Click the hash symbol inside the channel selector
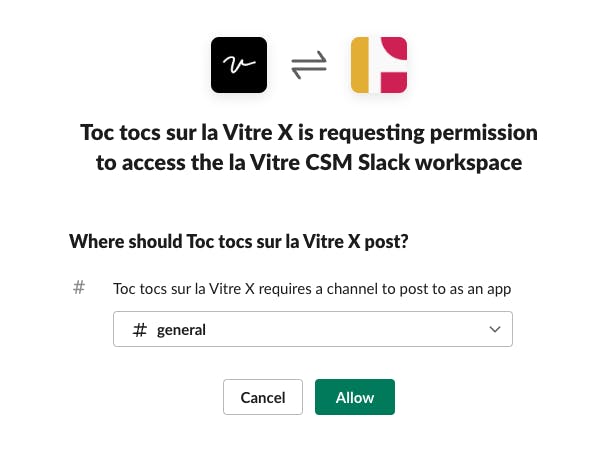The image size is (614, 469). [139, 330]
